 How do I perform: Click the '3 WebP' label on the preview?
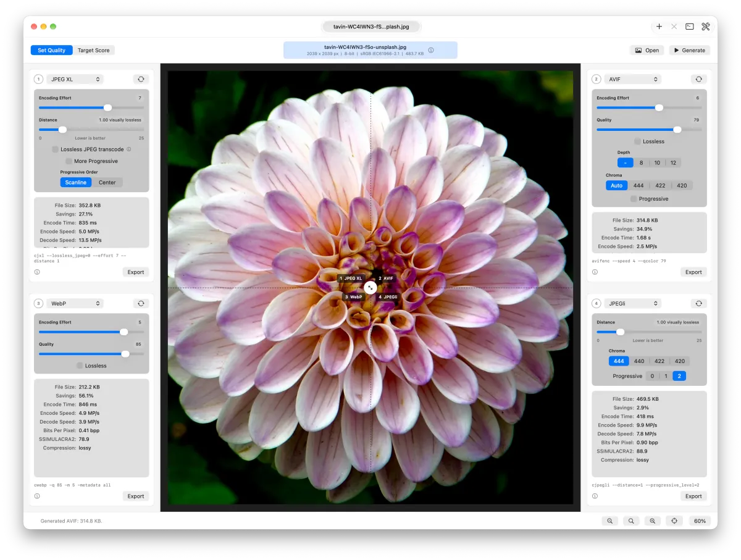[354, 297]
